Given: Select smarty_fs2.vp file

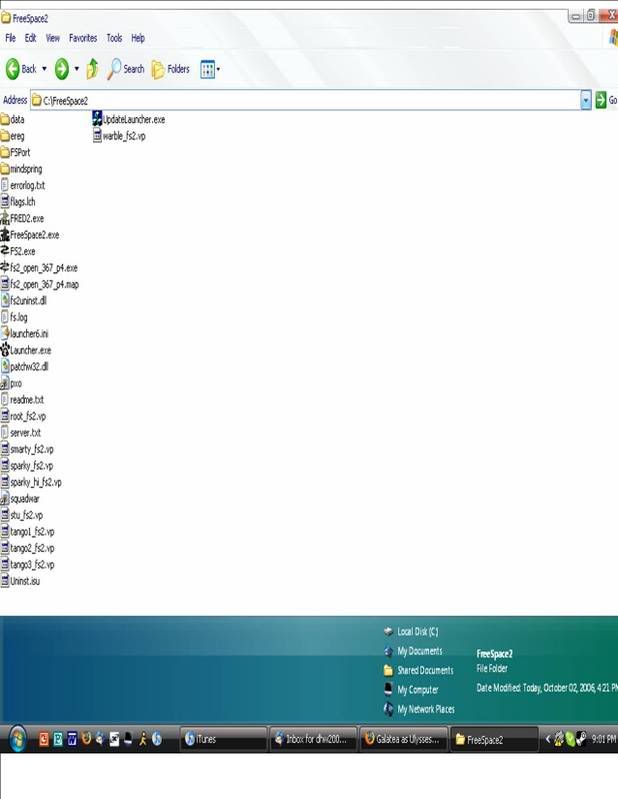Looking at the screenshot, I should coord(27,449).
